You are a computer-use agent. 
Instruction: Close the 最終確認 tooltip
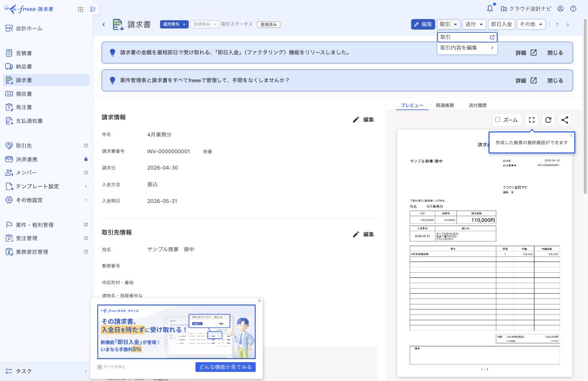click(x=571, y=136)
